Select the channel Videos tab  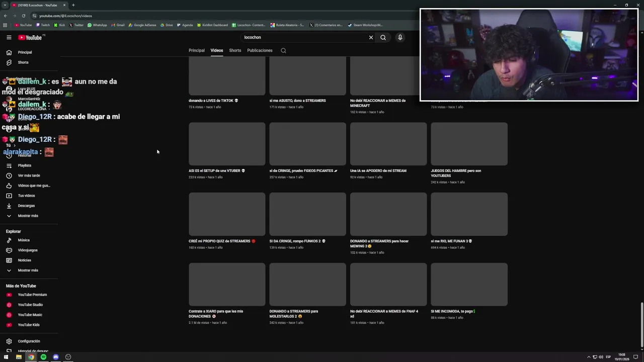pyautogui.click(x=217, y=50)
